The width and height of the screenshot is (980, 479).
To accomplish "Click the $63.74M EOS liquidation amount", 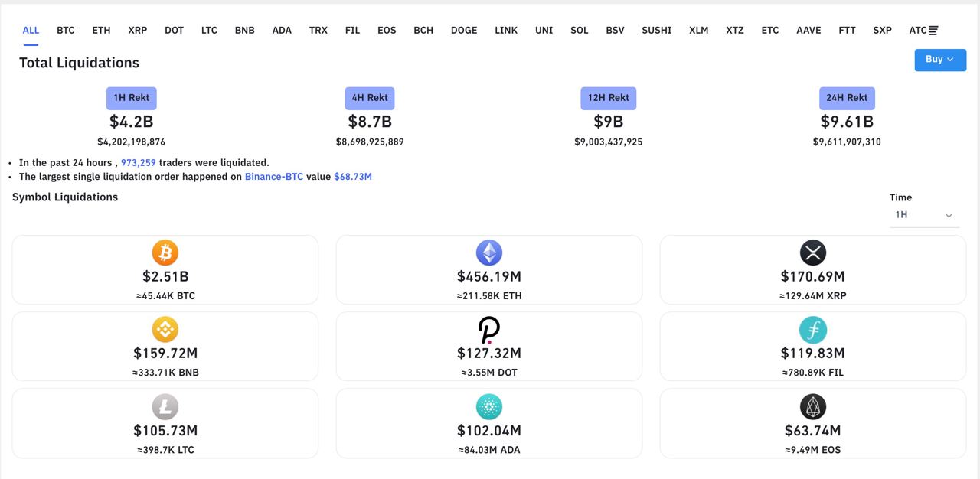I will click(x=813, y=431).
